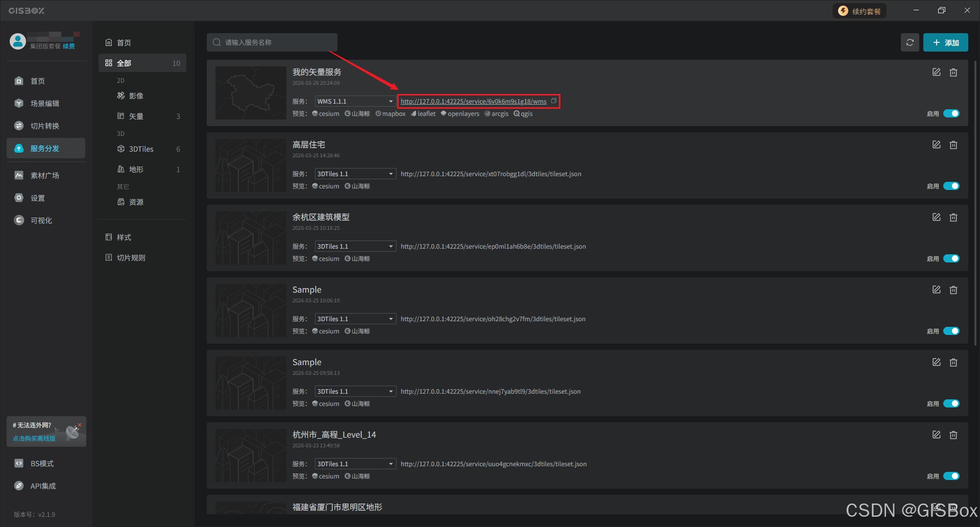Viewport: 980px width, 527px height.
Task: Open 素材广场 material plaza in sidebar
Action: coord(46,175)
